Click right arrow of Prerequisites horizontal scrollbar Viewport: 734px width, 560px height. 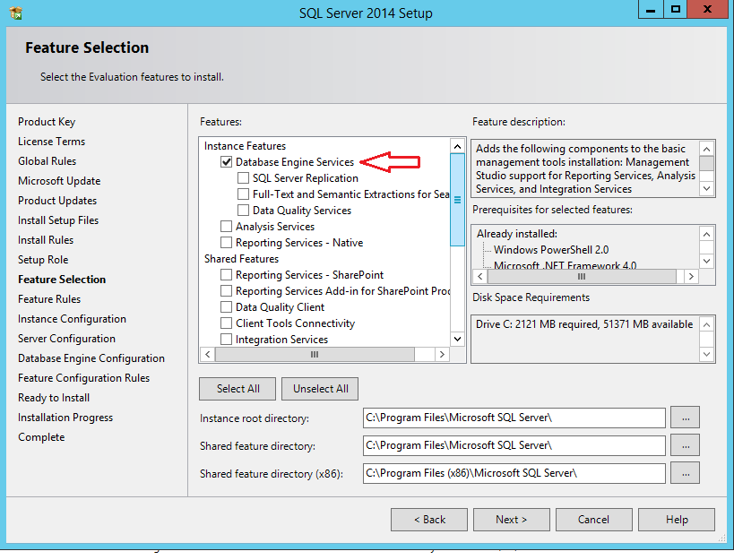point(691,277)
